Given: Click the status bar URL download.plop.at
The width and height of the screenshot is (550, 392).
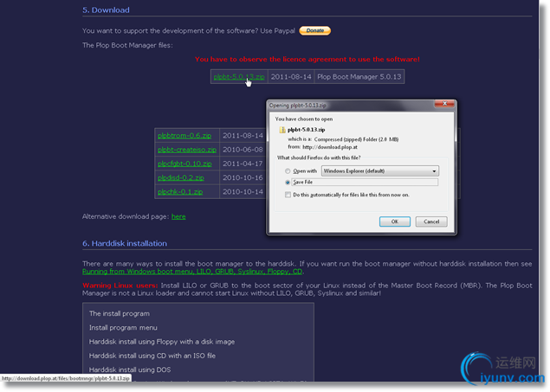Looking at the screenshot, I should [x=66, y=378].
